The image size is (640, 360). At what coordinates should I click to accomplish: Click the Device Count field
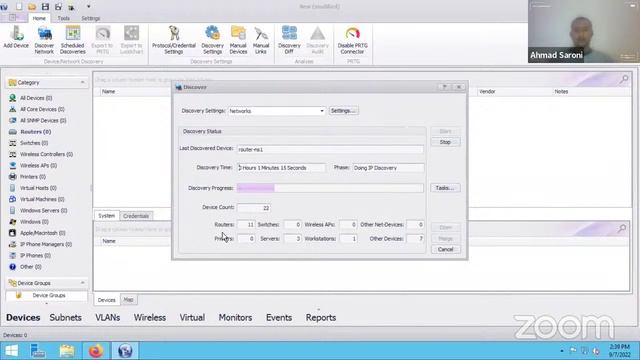coord(254,208)
